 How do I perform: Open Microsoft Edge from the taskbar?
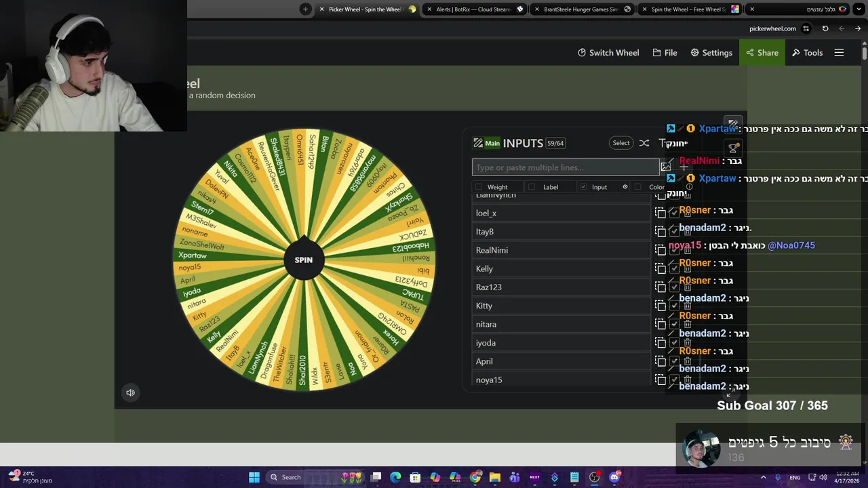(395, 477)
